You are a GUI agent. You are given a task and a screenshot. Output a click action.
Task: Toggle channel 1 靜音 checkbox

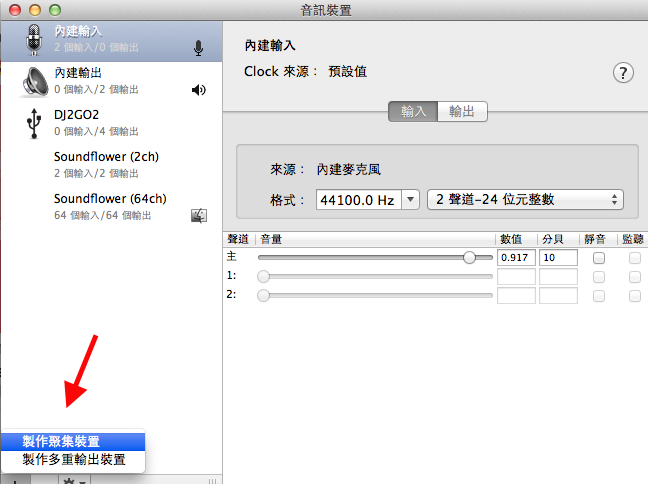point(598,277)
